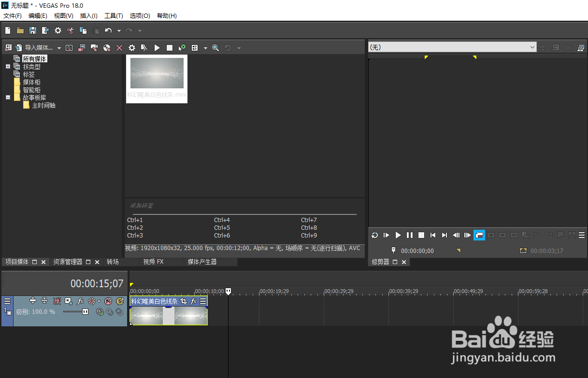Open the undo history dropdown arrow
This screenshot has width=588, height=378.
(x=119, y=31)
